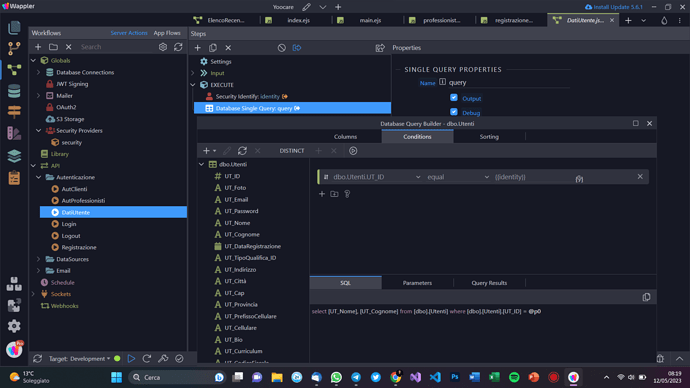Click Install Update 5.6.1 link
This screenshot has height=388, width=690.
(x=614, y=7)
